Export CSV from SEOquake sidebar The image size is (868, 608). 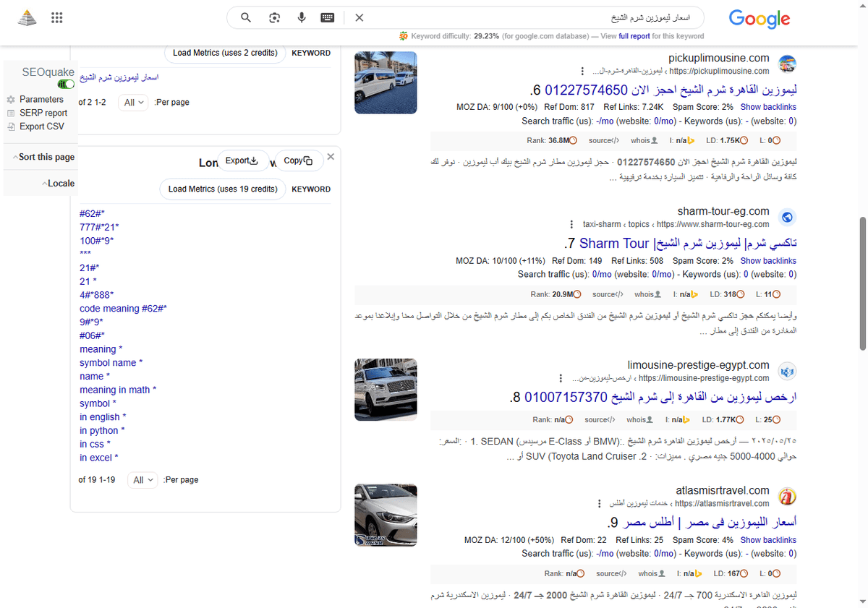40,127
